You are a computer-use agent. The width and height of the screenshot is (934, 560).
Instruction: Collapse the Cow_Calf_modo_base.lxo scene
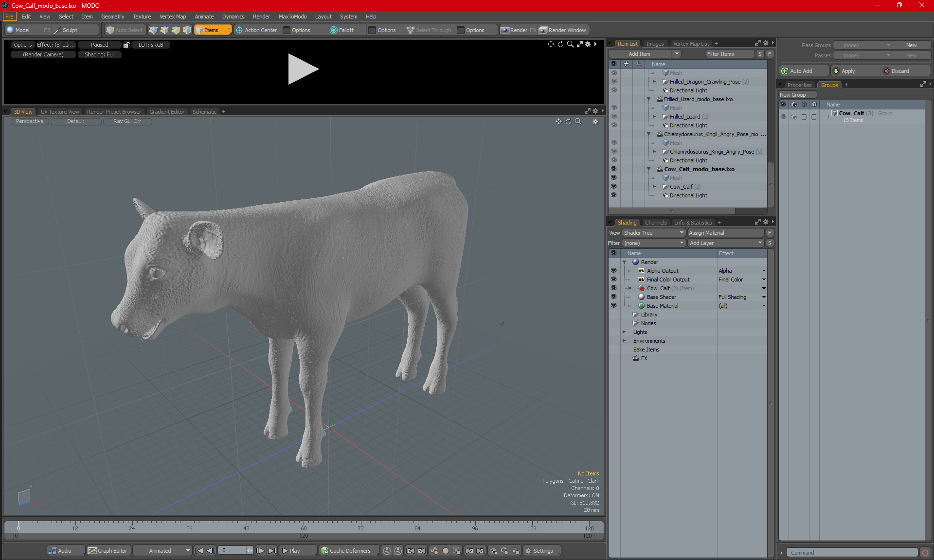click(x=648, y=169)
